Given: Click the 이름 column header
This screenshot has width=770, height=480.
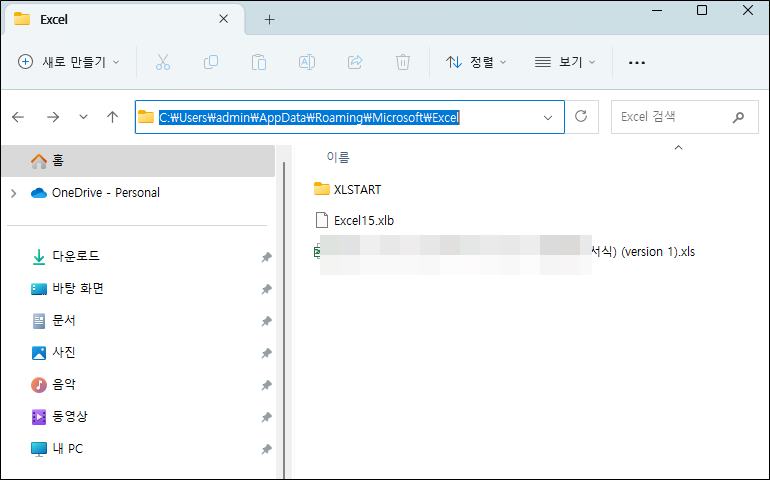Looking at the screenshot, I should [x=338, y=157].
